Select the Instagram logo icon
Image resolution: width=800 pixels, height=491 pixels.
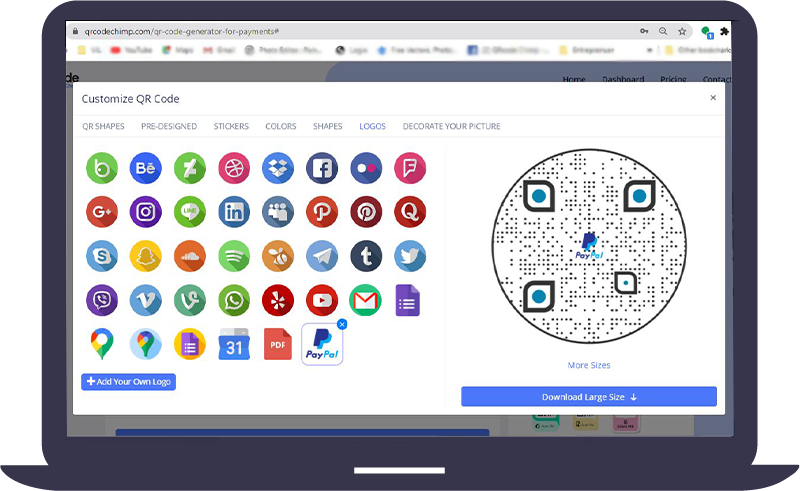(145, 212)
